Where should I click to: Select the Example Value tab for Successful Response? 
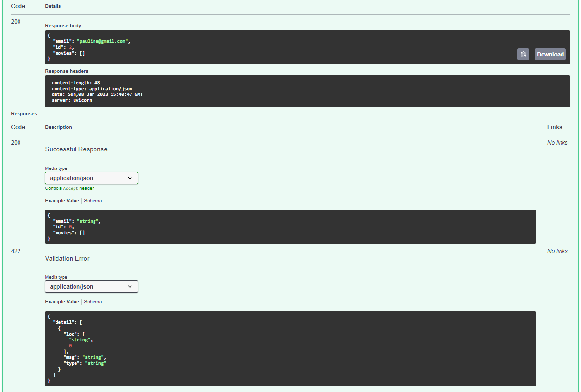(62, 200)
